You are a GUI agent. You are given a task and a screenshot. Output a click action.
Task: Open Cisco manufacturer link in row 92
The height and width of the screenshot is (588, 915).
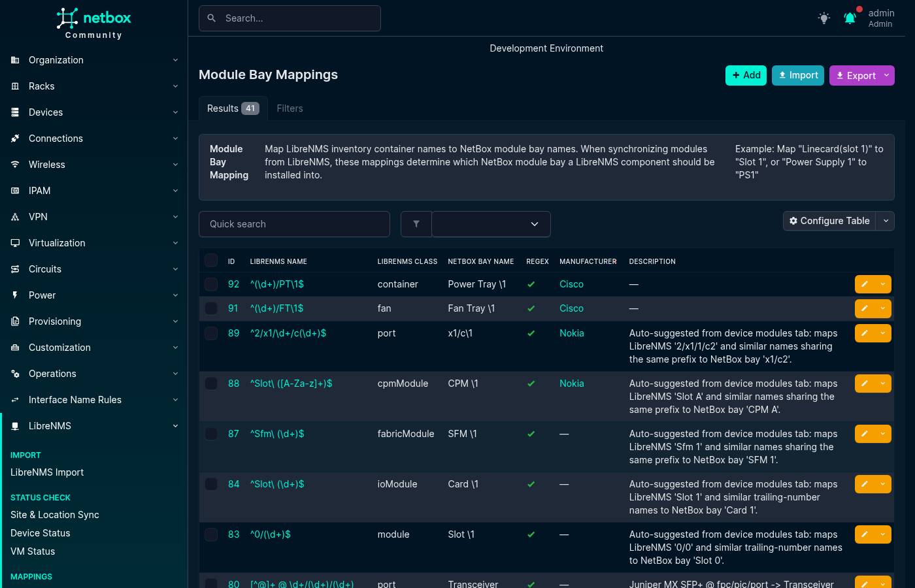pos(571,284)
